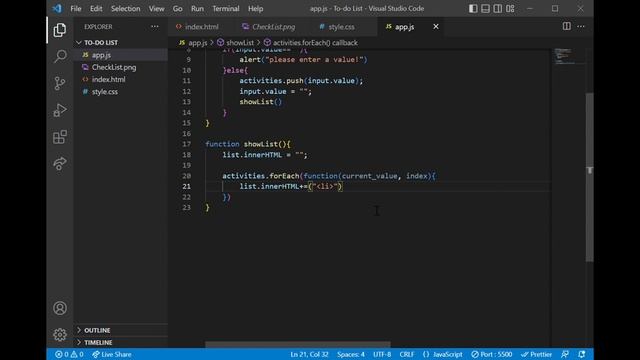This screenshot has width=640, height=360.
Task: Change line ending via CRLF
Action: pos(407,354)
